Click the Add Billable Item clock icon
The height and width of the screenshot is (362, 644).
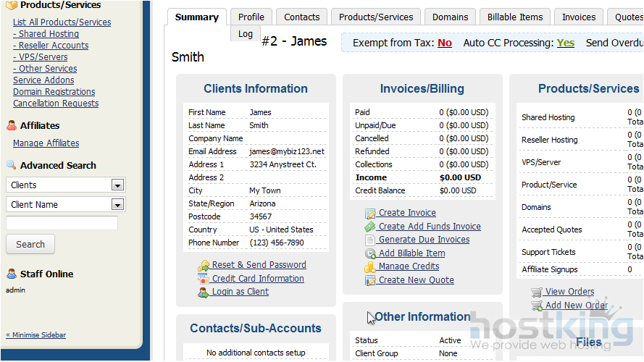(370, 253)
